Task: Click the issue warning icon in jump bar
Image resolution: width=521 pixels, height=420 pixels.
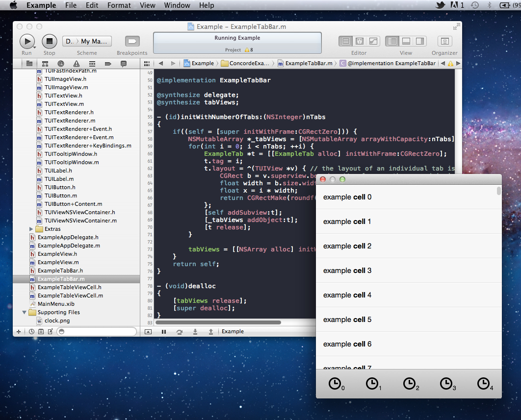Action: (450, 63)
